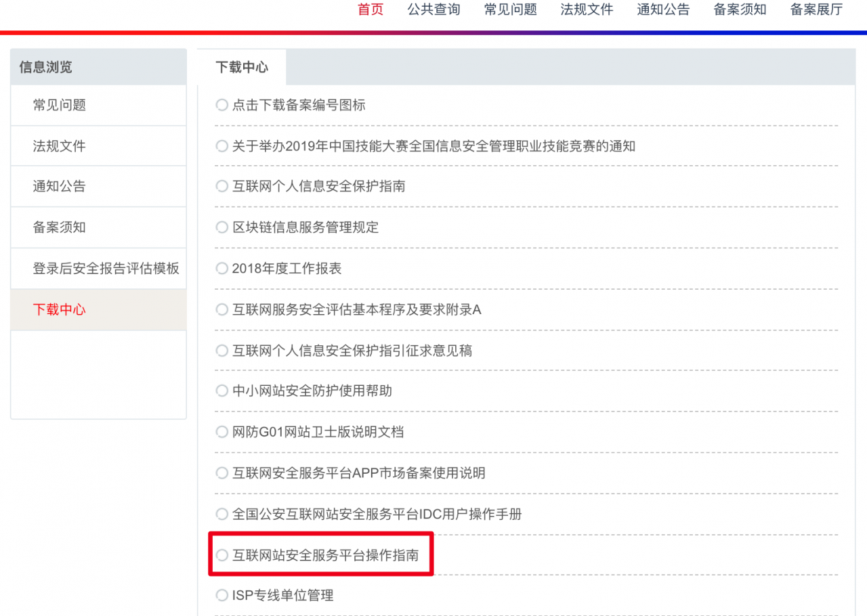Image resolution: width=867 pixels, height=616 pixels.
Task: Open 区块链信息服务管理规定 link
Action: [305, 227]
